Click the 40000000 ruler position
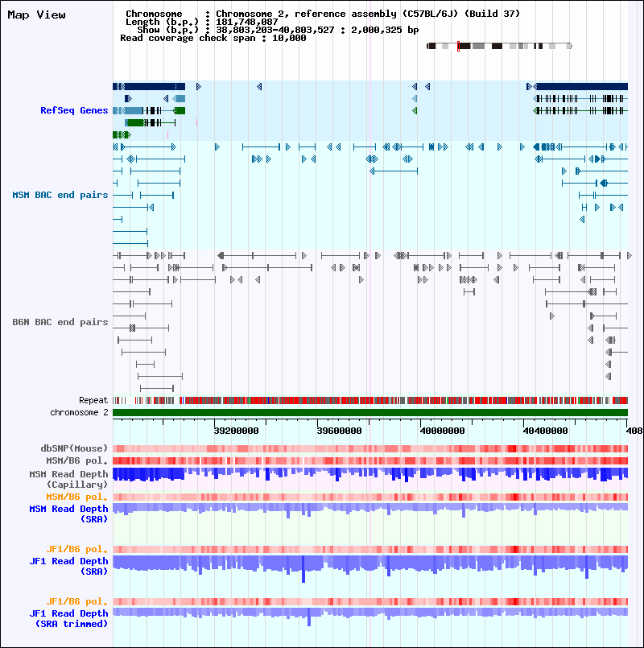 [x=442, y=431]
